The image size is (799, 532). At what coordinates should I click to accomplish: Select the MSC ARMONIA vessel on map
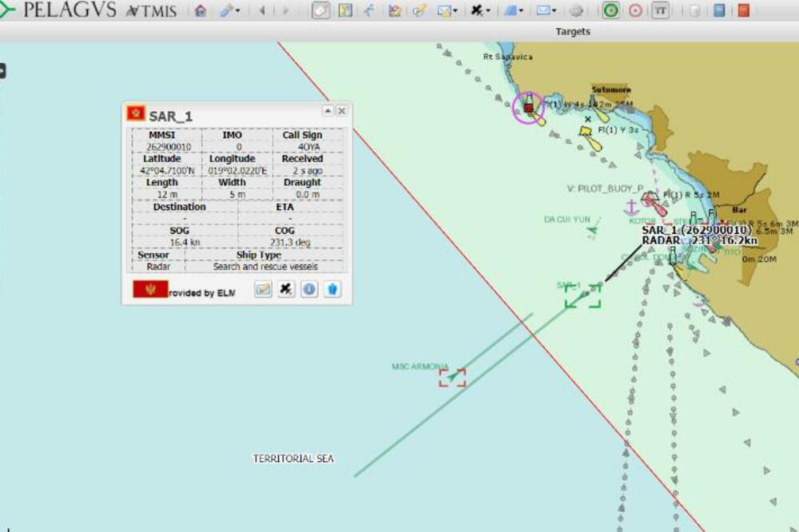click(452, 375)
